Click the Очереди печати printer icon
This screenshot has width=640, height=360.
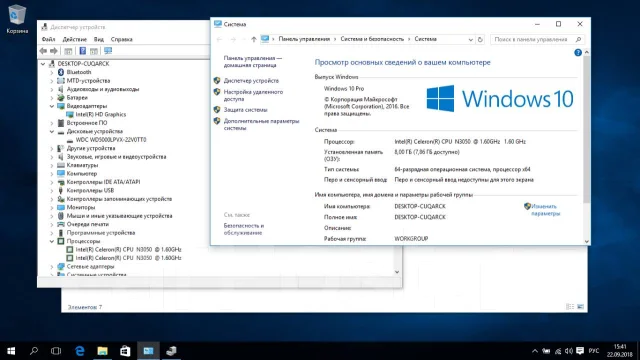(x=61, y=224)
